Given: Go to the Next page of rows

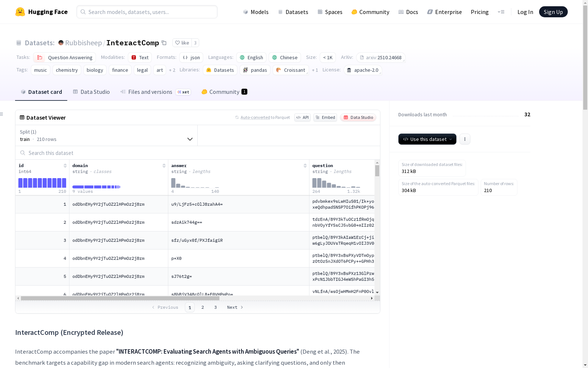Looking at the screenshot, I should point(235,307).
